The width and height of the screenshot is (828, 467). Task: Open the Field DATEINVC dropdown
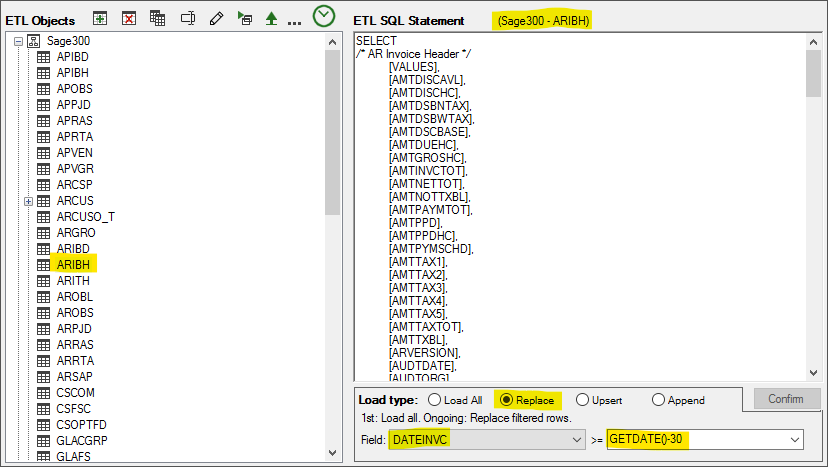pyautogui.click(x=576, y=440)
